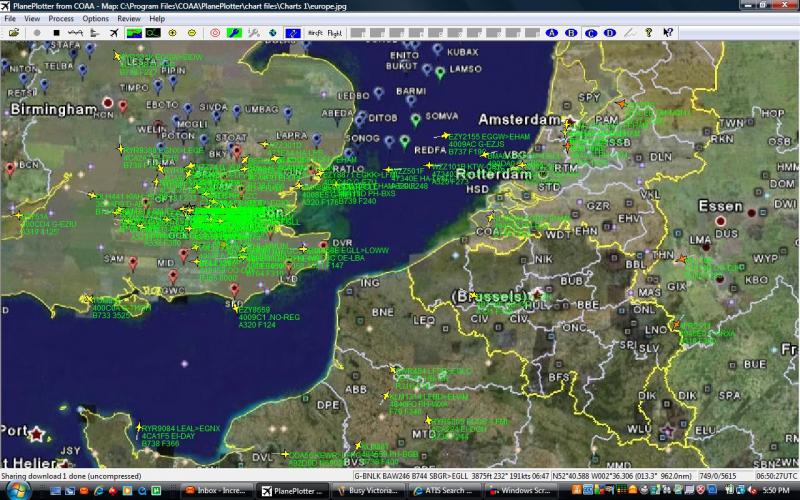Click the grayed pencil draw icon

(x=630, y=33)
